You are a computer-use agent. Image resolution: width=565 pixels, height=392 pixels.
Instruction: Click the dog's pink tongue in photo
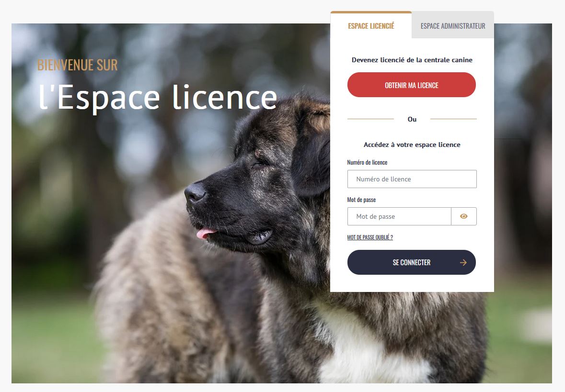point(205,233)
